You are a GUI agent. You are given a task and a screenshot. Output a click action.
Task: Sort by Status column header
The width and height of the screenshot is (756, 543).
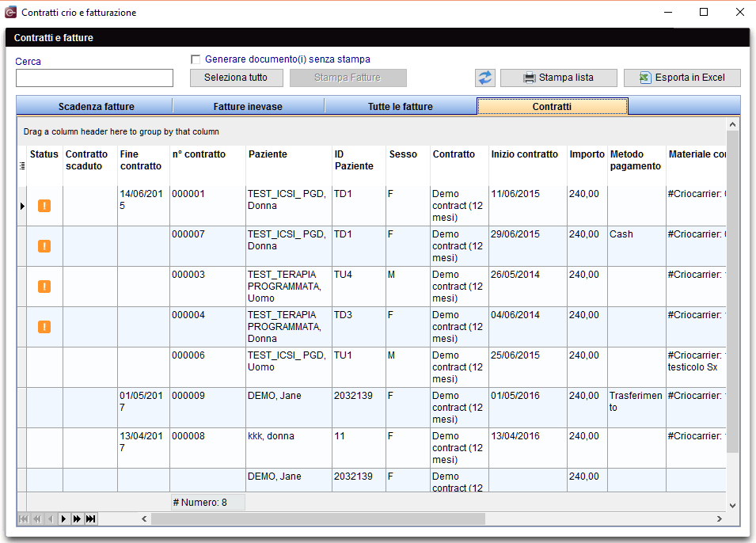coord(44,166)
